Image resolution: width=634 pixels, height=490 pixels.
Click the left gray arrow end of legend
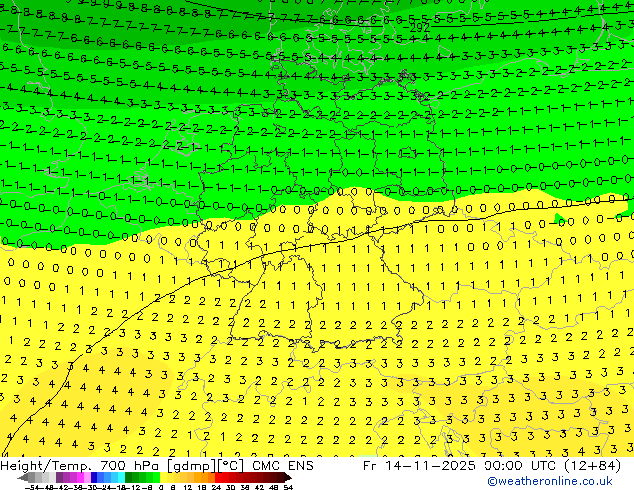[23, 477]
